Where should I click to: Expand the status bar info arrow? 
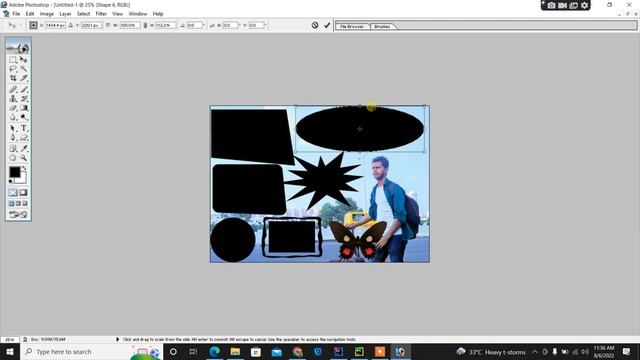118,339
